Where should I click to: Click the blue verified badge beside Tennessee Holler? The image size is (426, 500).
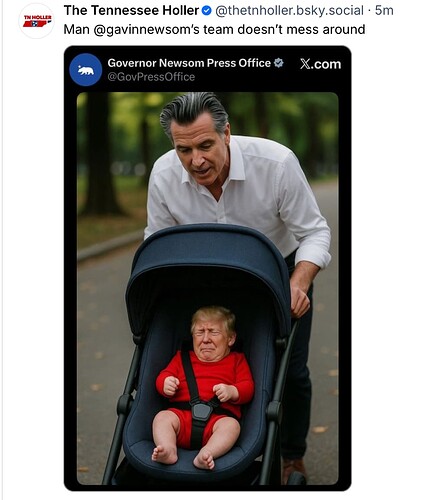[x=207, y=11]
